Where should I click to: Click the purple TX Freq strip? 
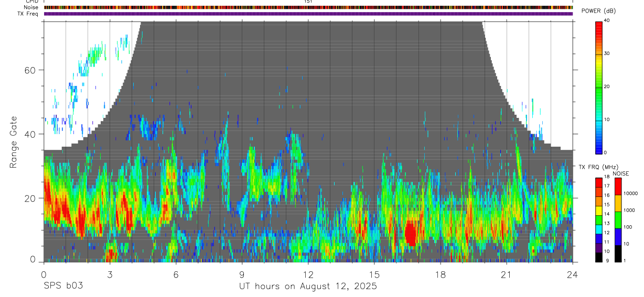(308, 14)
